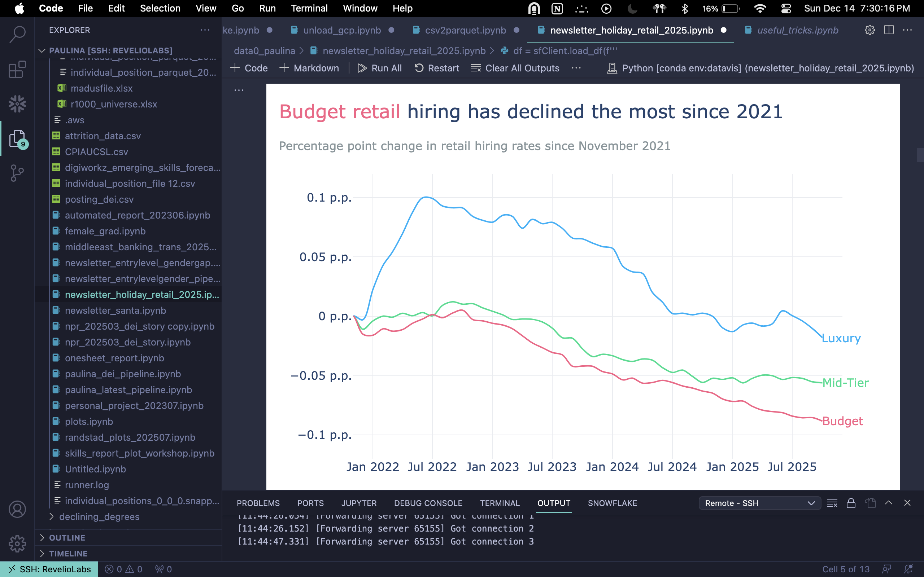Toggle the output scroll lock icon
This screenshot has width=924, height=577.
[x=851, y=503]
